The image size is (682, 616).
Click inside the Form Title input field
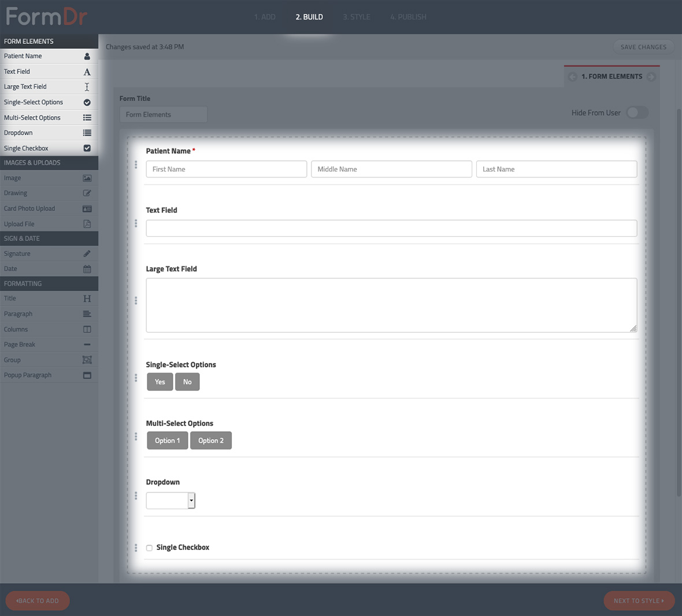click(x=164, y=114)
